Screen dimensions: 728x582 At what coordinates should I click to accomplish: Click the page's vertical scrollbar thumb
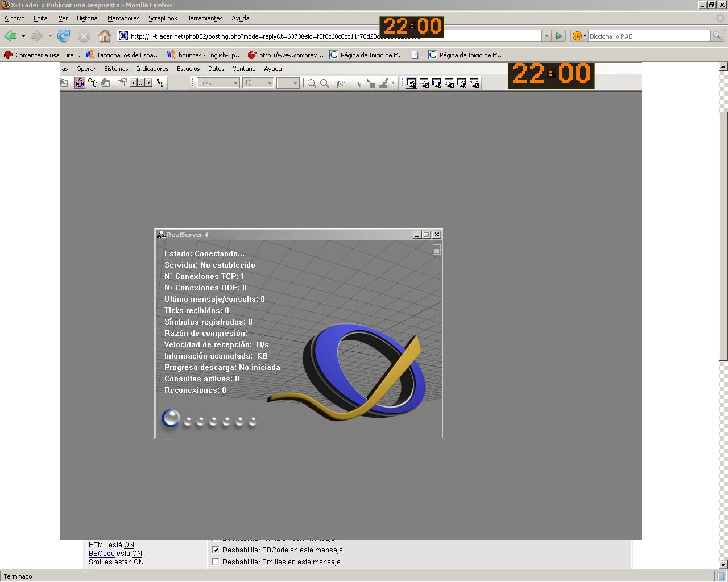coord(723,236)
